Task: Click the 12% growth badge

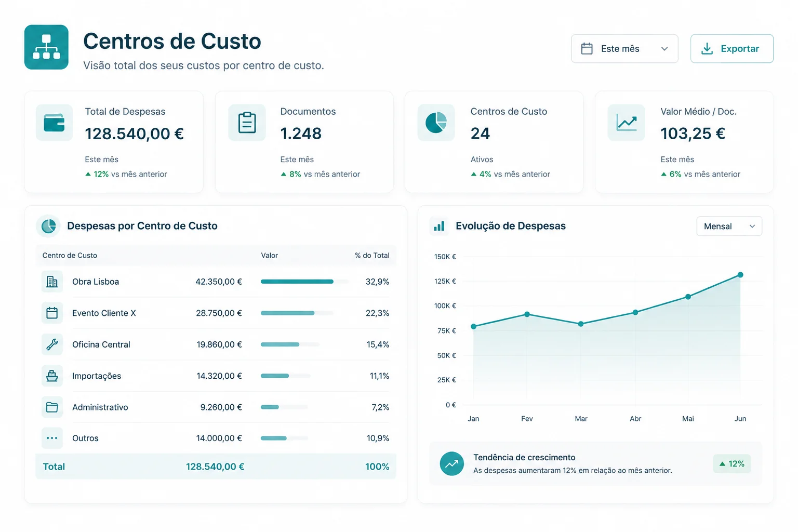Action: [731, 463]
